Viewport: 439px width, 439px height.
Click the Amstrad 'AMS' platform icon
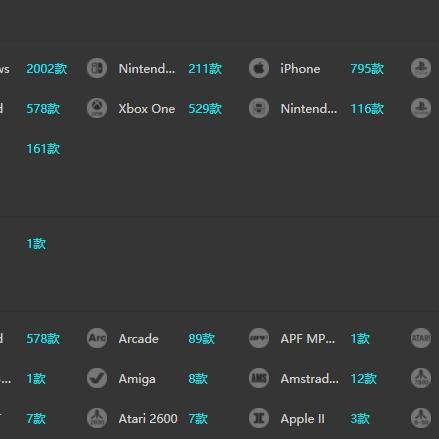point(259,378)
